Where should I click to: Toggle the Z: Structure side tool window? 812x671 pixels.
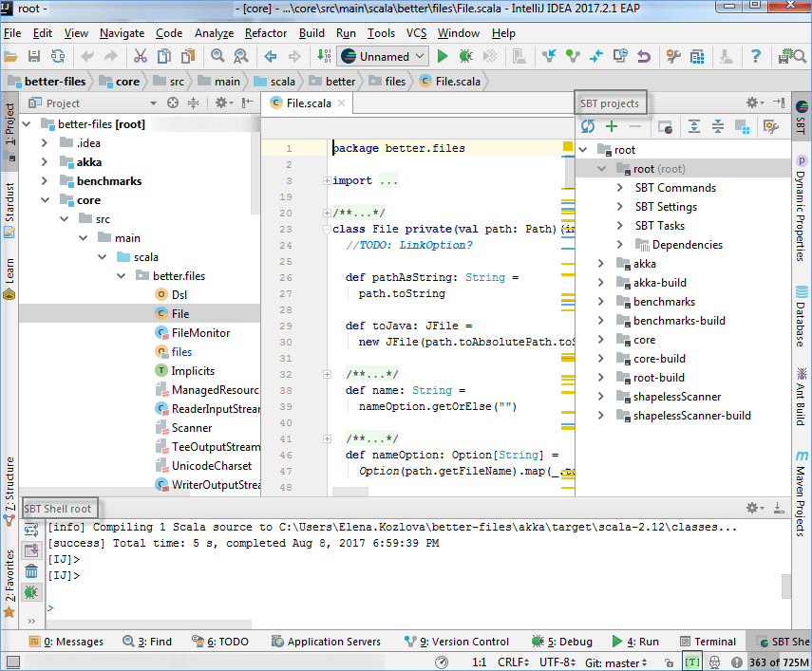click(9, 490)
